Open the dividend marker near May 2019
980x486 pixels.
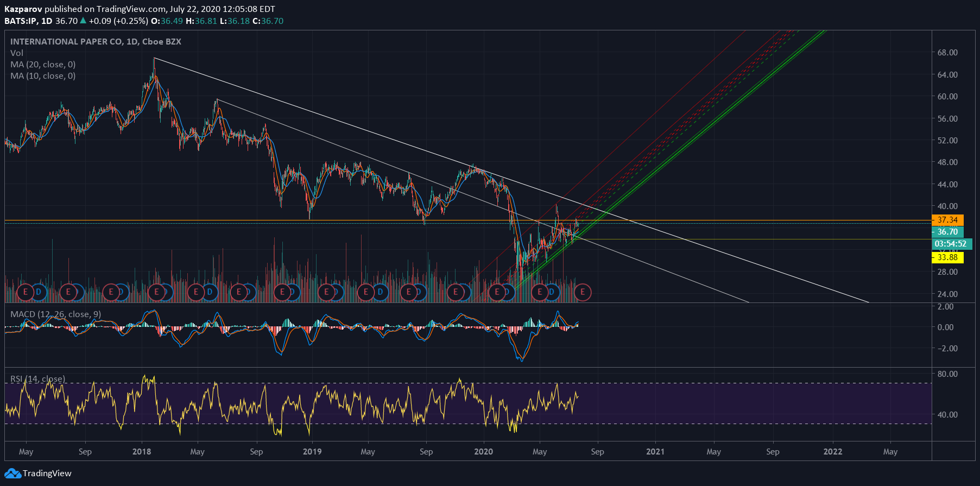[x=380, y=292]
